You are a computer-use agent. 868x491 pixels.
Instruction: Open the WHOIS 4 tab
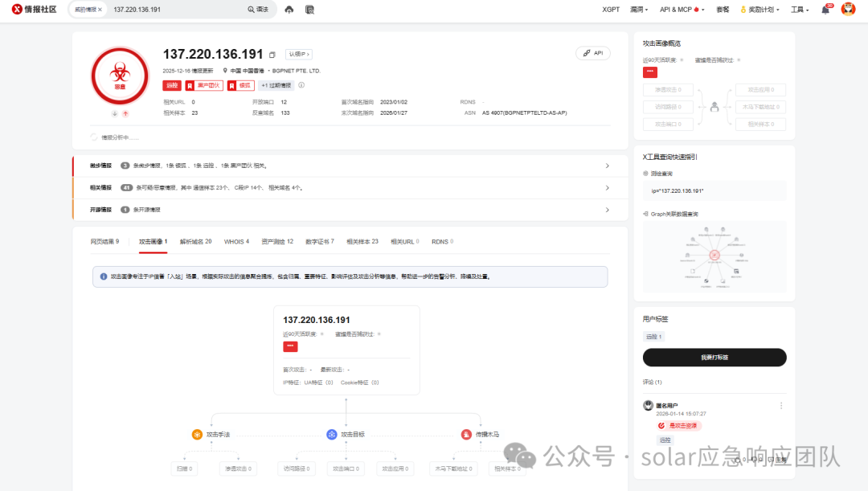click(236, 241)
